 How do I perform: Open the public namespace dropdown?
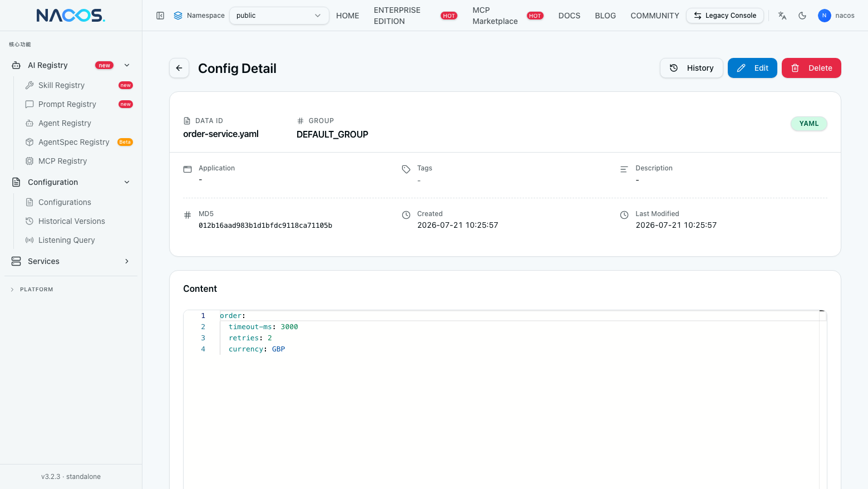tap(279, 16)
